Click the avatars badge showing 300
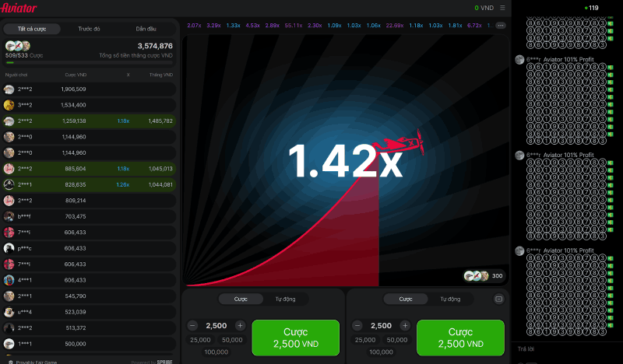Viewport: 623px width, 364px height. pyautogui.click(x=484, y=276)
